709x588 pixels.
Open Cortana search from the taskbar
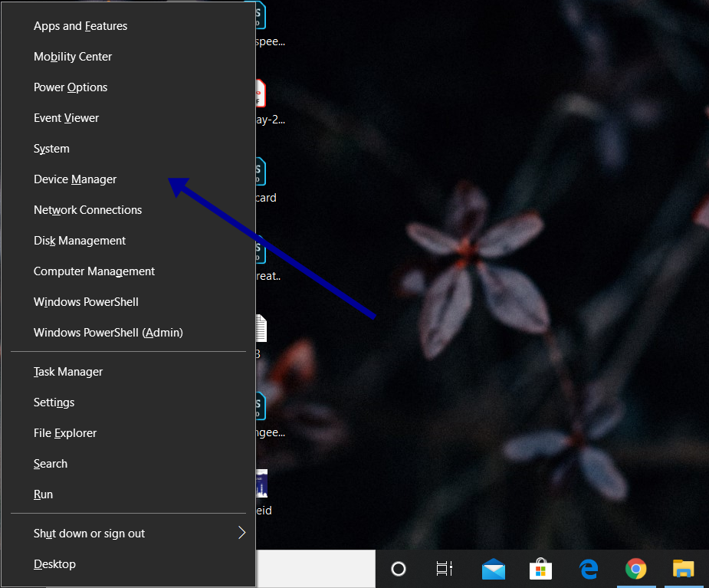(x=398, y=569)
